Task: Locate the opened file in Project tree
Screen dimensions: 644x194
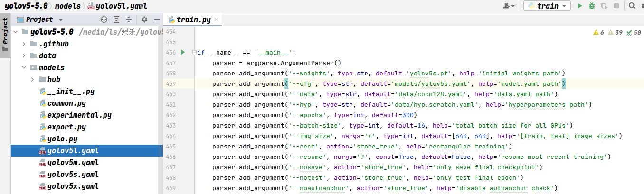Action: [x=104, y=19]
